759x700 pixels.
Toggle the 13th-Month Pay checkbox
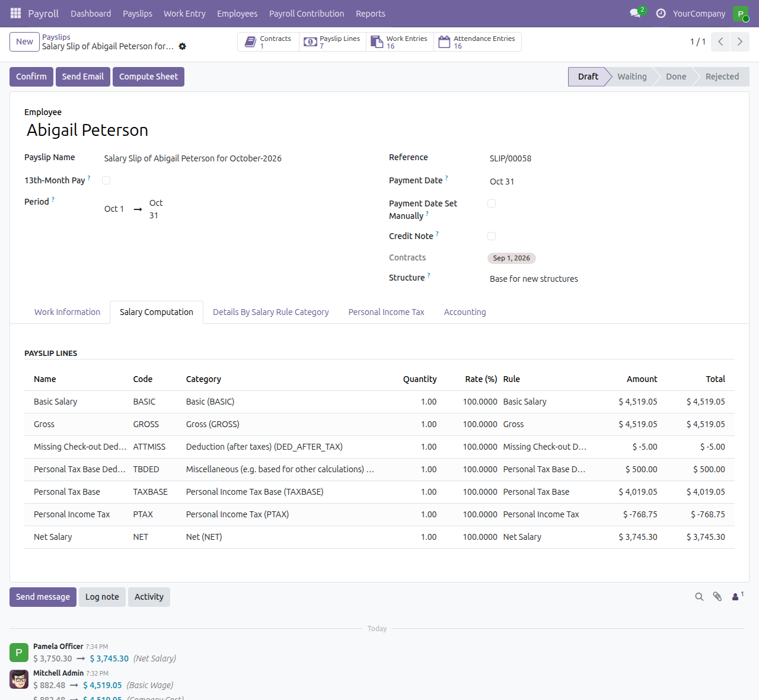pos(106,180)
